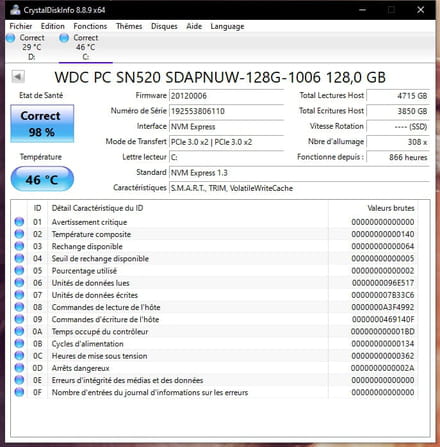Select the Arrêts dangereux row text
Screen dimensions: 440x447
[x=80, y=368]
